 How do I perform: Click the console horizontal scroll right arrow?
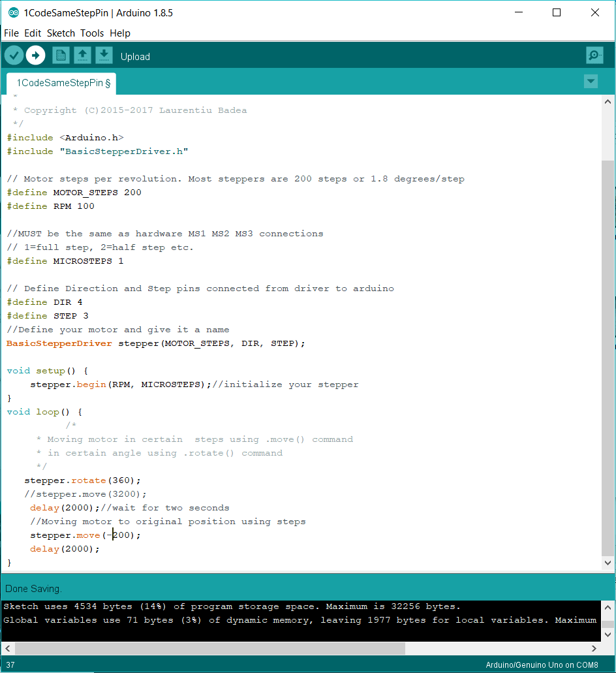coord(594,649)
